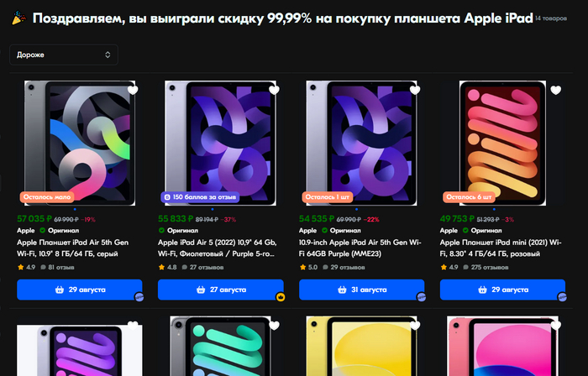This screenshot has width=588, height=376.
Task: Click the 150 баллов за отзыв badge
Action: point(200,197)
